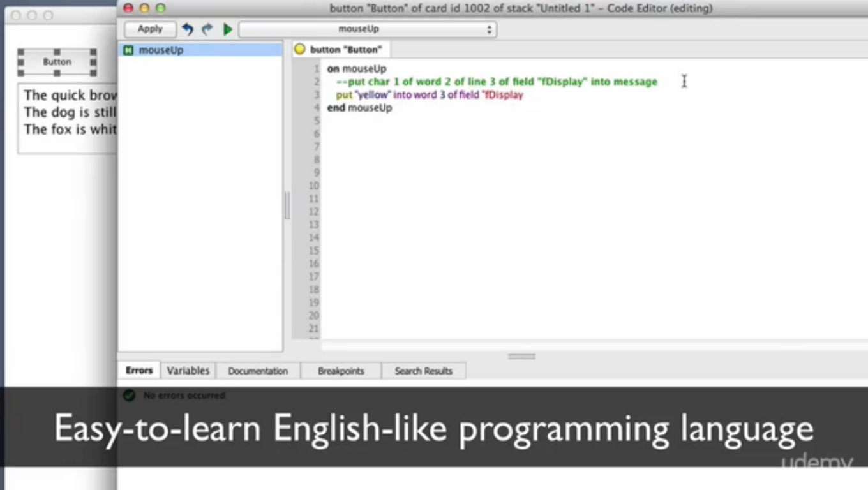Image resolution: width=868 pixels, height=490 pixels.
Task: Select the "Button" control on the card
Action: coord(57,62)
